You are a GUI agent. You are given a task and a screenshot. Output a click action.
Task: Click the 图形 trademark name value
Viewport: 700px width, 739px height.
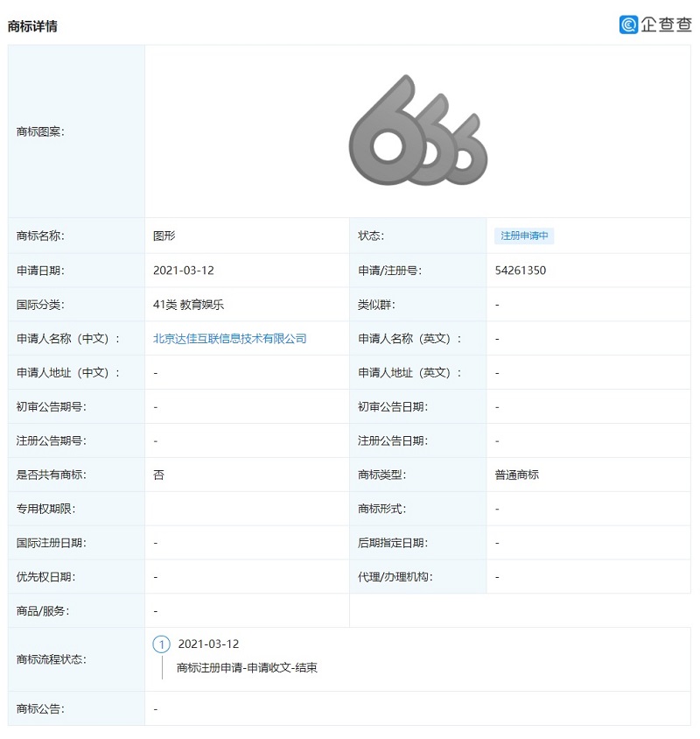pyautogui.click(x=164, y=236)
